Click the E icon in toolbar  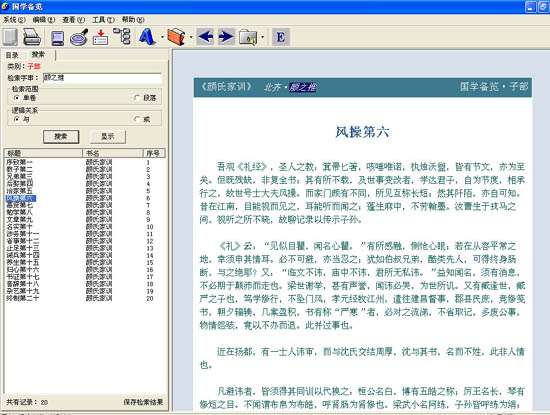coord(281,37)
